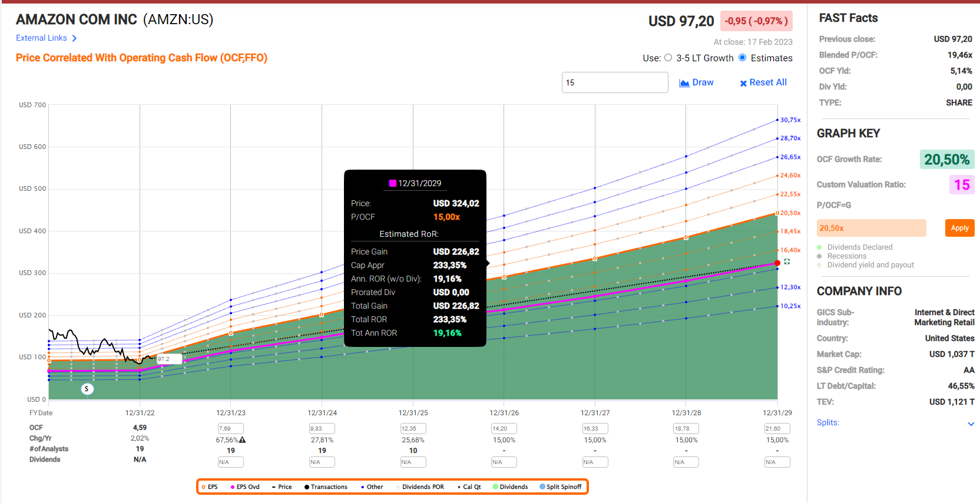
Task: Select the 3-5 LT Growth radio option
Action: point(668,58)
